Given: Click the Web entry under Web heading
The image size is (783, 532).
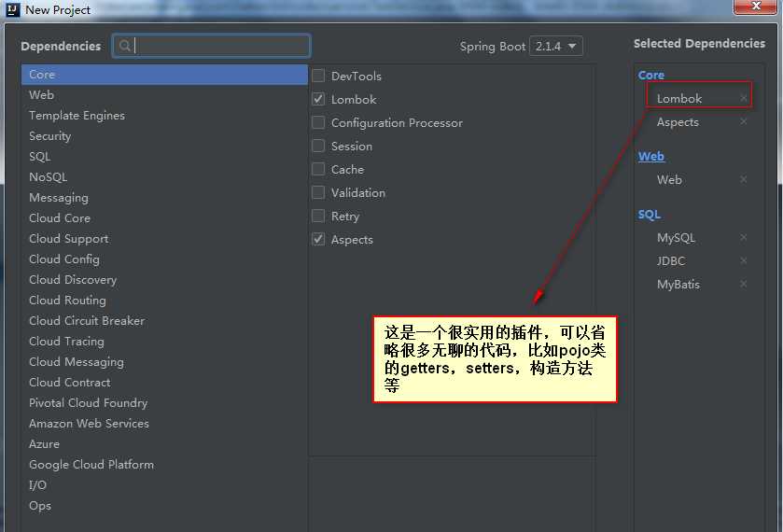Looking at the screenshot, I should tap(669, 179).
